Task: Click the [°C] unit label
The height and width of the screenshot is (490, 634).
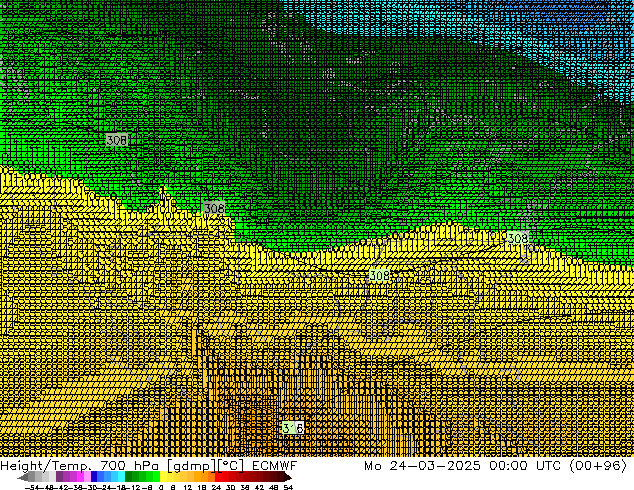Action: coord(230,466)
